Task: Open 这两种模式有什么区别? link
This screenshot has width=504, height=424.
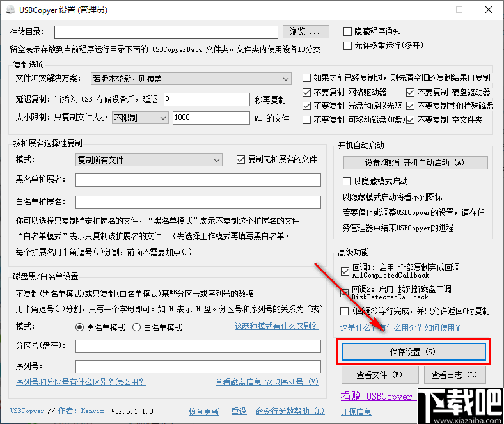Action: 276,326
